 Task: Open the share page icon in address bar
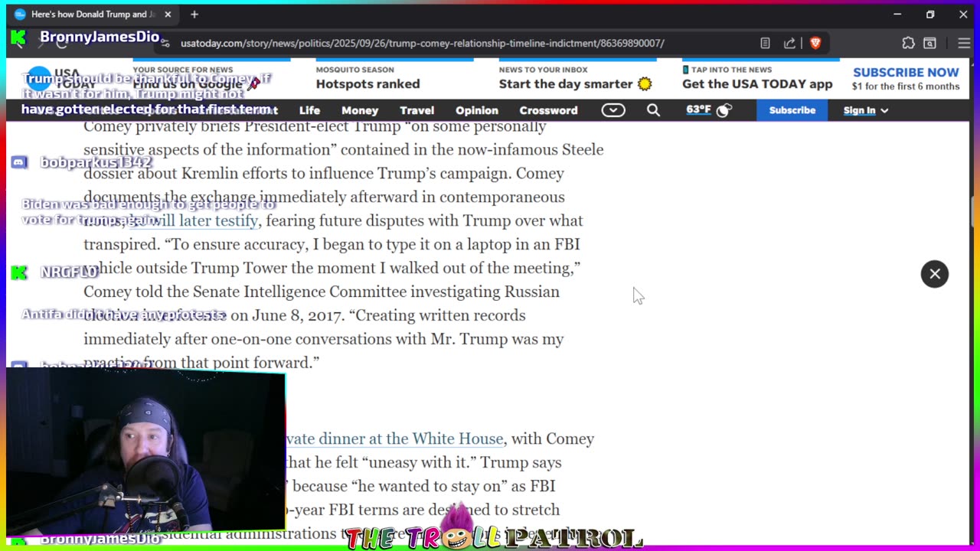[789, 43]
